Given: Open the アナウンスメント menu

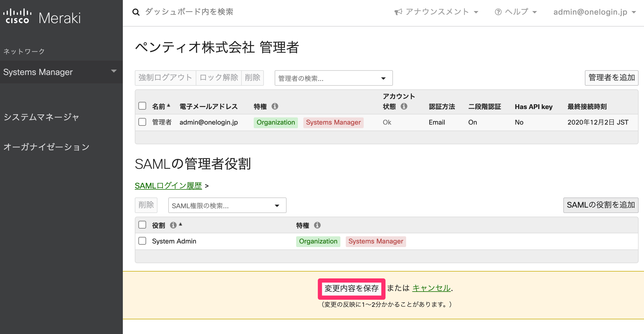Looking at the screenshot, I should (437, 12).
